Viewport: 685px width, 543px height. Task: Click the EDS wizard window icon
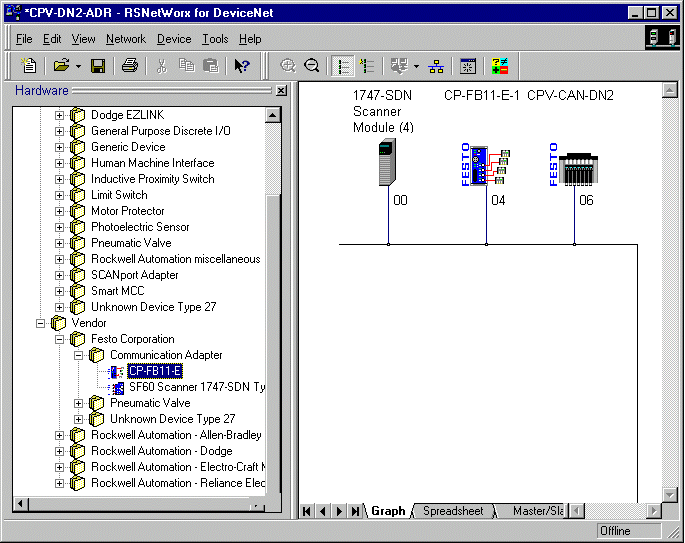click(x=468, y=66)
